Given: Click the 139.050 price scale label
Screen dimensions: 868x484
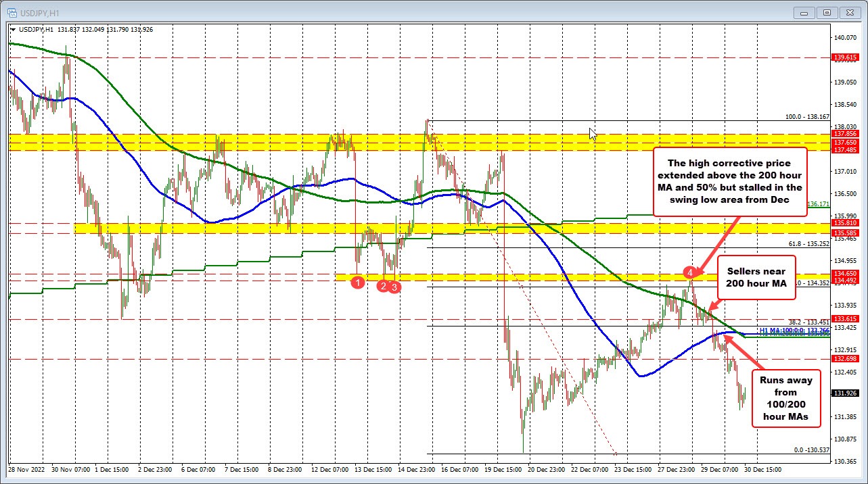Looking at the screenshot, I should [844, 82].
